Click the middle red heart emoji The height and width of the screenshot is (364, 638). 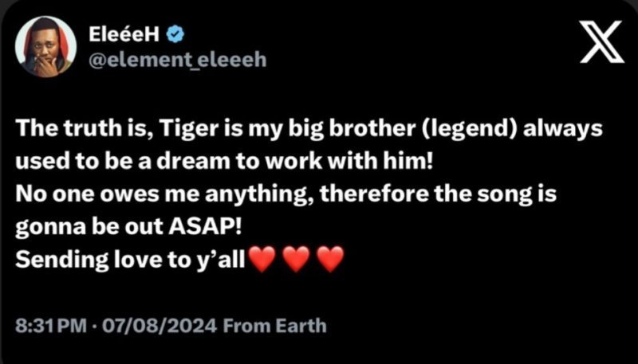pyautogui.click(x=295, y=258)
